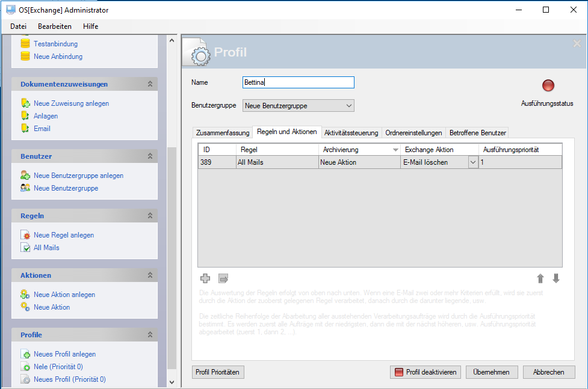Viewport: 588px width, 389px height.
Task: Click the Neue Regel anlegen icon
Action: (x=25, y=235)
